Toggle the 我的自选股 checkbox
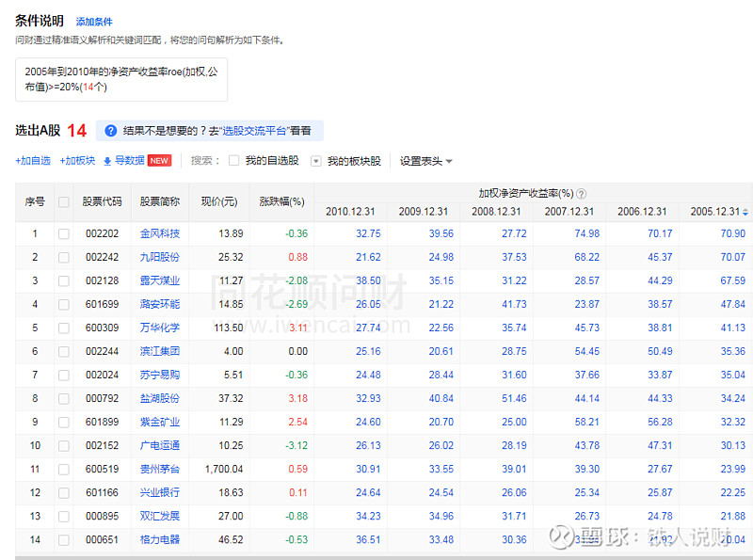 pyautogui.click(x=234, y=161)
